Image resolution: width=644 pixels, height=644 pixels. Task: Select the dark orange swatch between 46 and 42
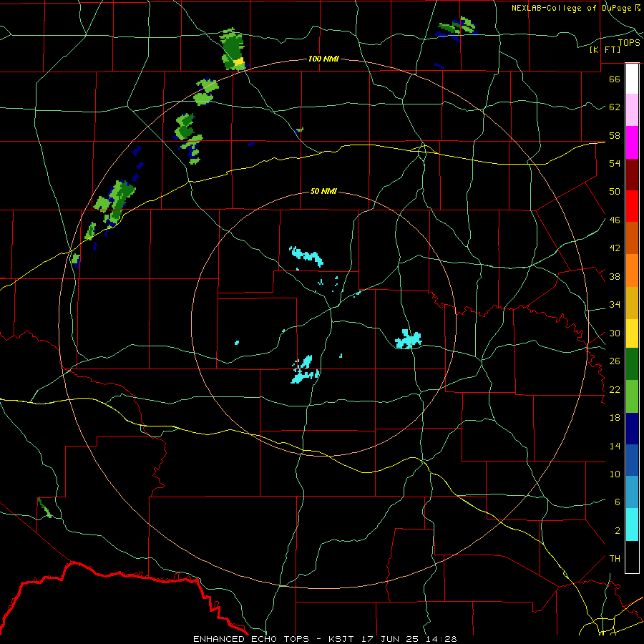point(632,238)
